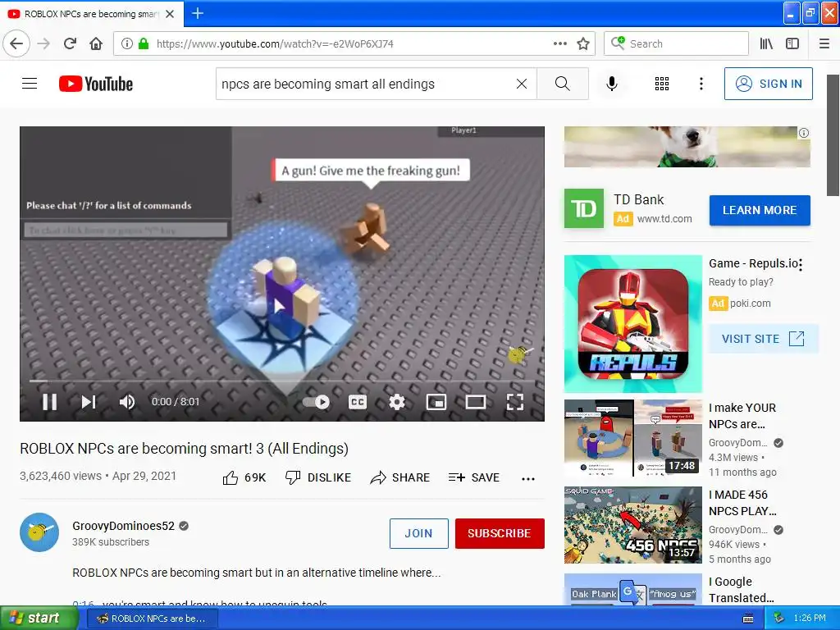
Task: Close the ROBLOX NPCs browser tab
Action: coord(170,14)
